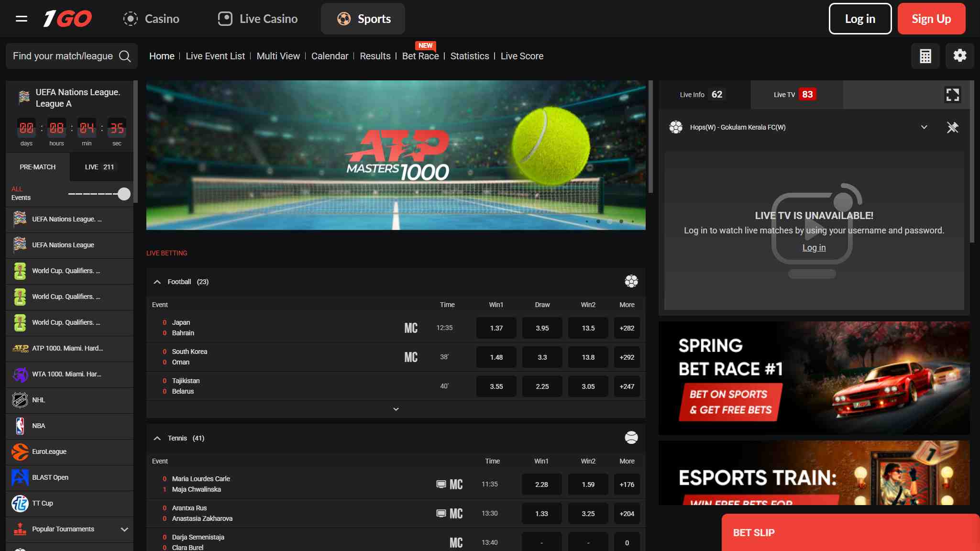Click the Log in button

click(x=860, y=19)
